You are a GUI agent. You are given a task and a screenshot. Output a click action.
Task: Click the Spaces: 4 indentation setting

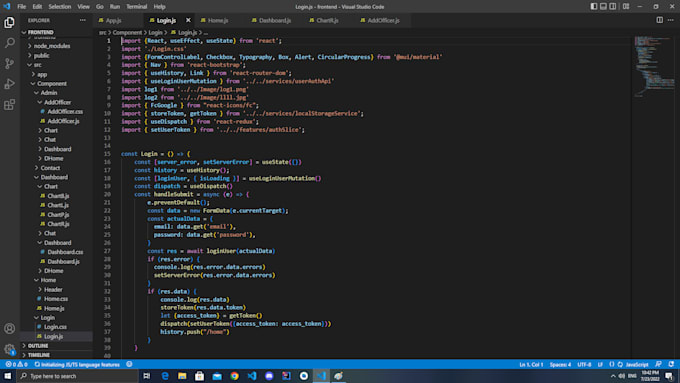[560, 364]
